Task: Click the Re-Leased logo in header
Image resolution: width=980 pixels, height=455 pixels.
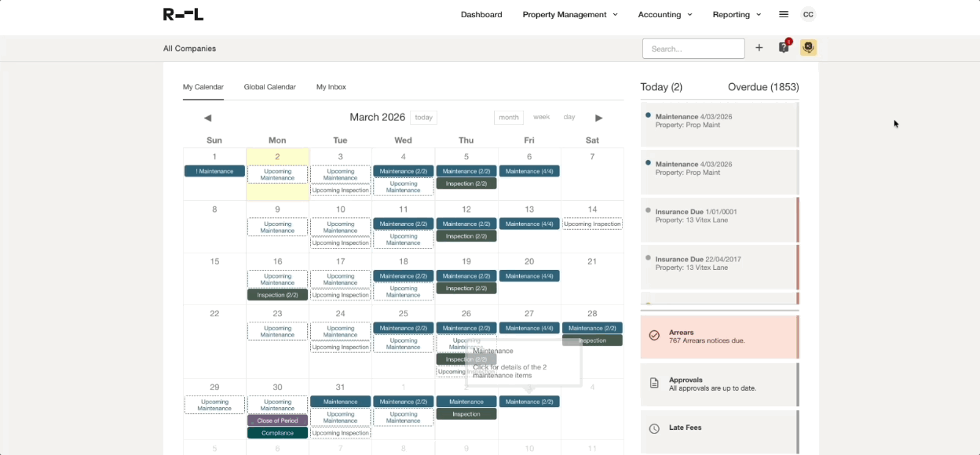Action: coord(183,14)
